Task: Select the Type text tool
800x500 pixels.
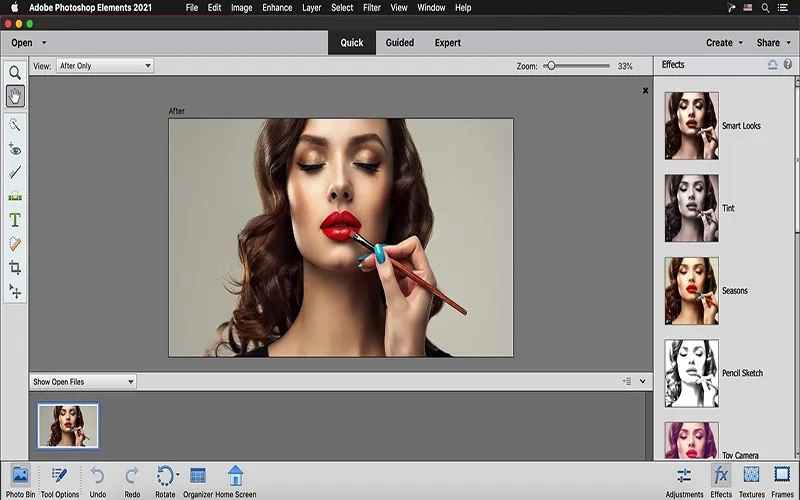Action: pos(15,220)
